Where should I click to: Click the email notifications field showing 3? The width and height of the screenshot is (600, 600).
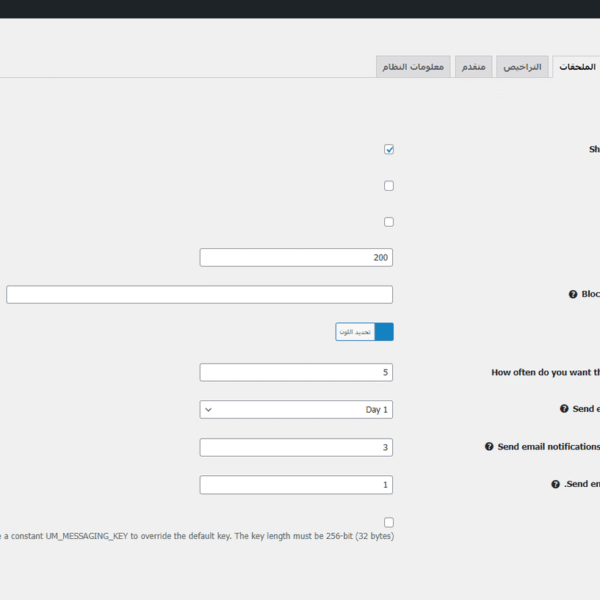pyautogui.click(x=296, y=447)
